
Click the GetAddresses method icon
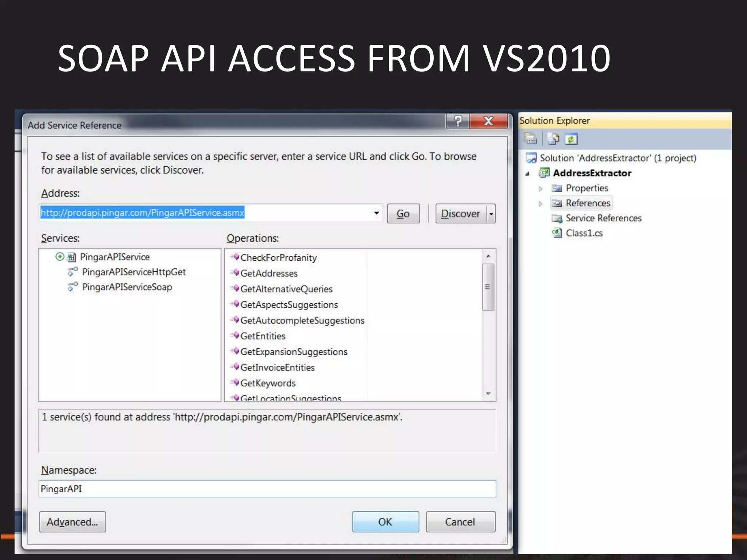point(235,273)
